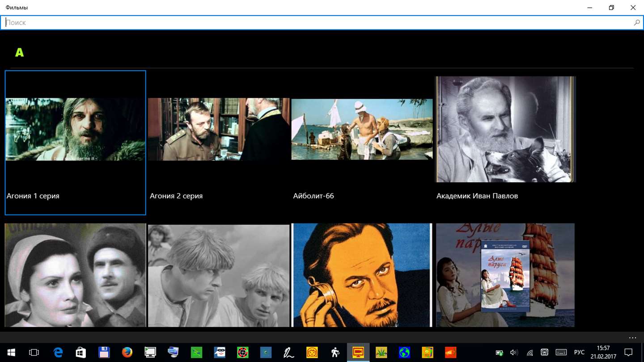Select the title text Агония 1 серия
The height and width of the screenshot is (362, 644).
pyautogui.click(x=33, y=196)
